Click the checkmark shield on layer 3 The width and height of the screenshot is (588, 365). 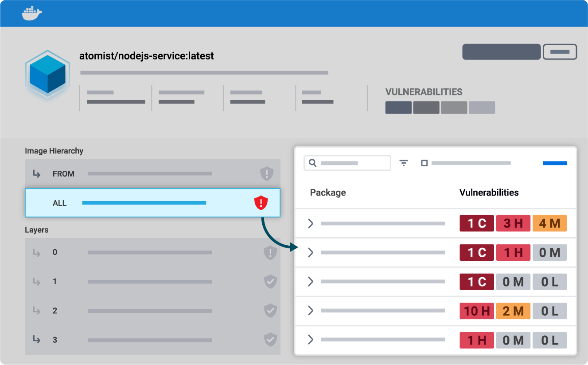pyautogui.click(x=270, y=340)
